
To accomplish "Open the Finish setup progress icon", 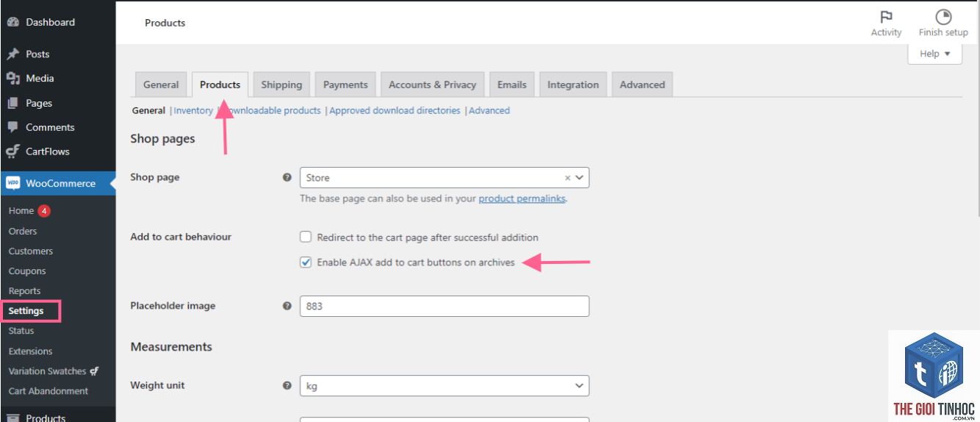I will click(943, 17).
